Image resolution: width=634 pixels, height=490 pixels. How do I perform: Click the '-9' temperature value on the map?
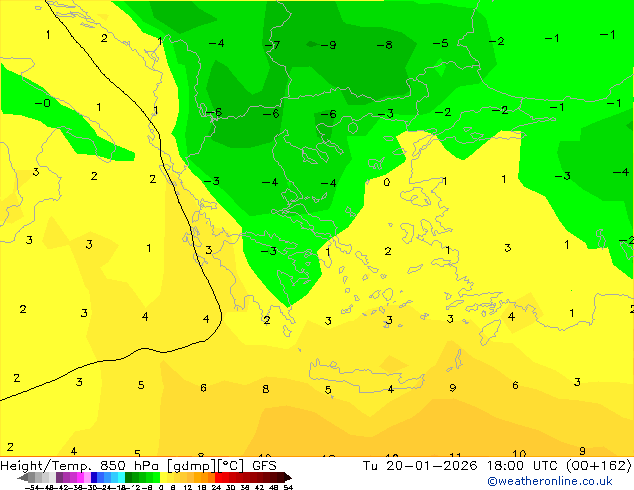pos(328,44)
